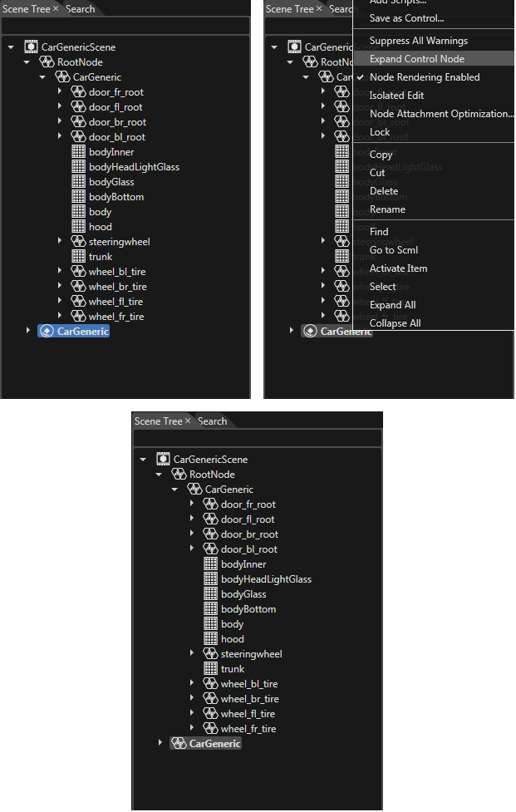Viewport: 516px width, 812px height.
Task: Click the trunk mesh icon in the expanded-control panel
Action: [x=211, y=668]
